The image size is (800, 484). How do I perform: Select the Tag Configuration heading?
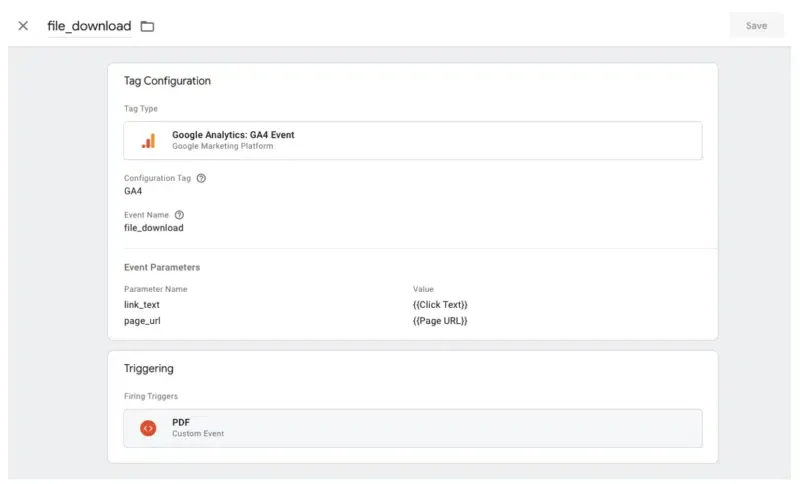coord(167,81)
